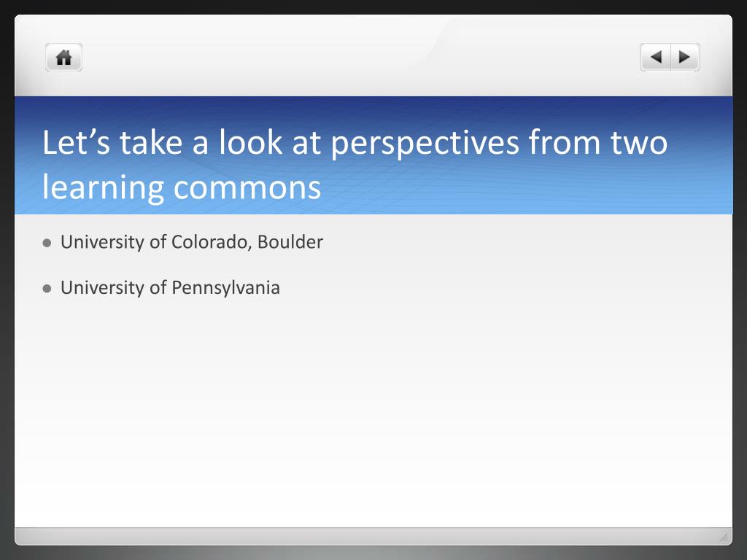747x560 pixels.
Task: Click the word "Pennsylvania" in the second bullet
Action: click(225, 288)
